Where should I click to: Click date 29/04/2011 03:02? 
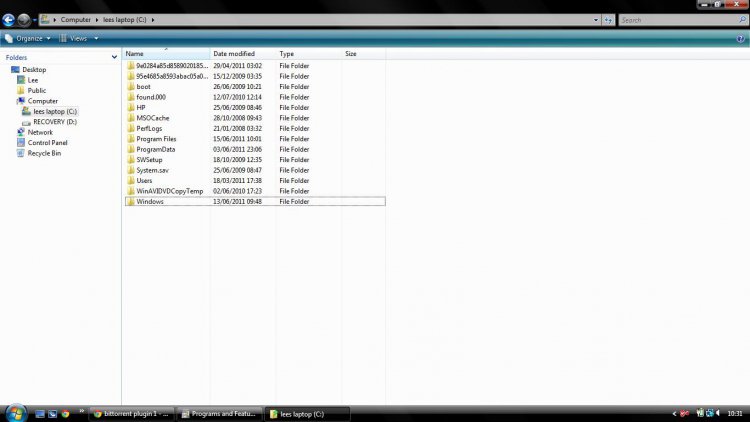[x=237, y=66]
